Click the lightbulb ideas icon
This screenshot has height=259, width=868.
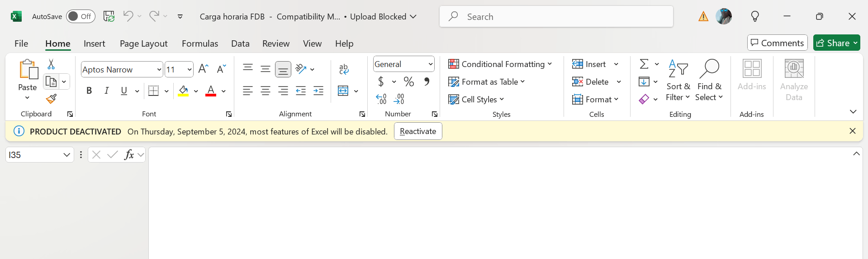click(x=755, y=16)
